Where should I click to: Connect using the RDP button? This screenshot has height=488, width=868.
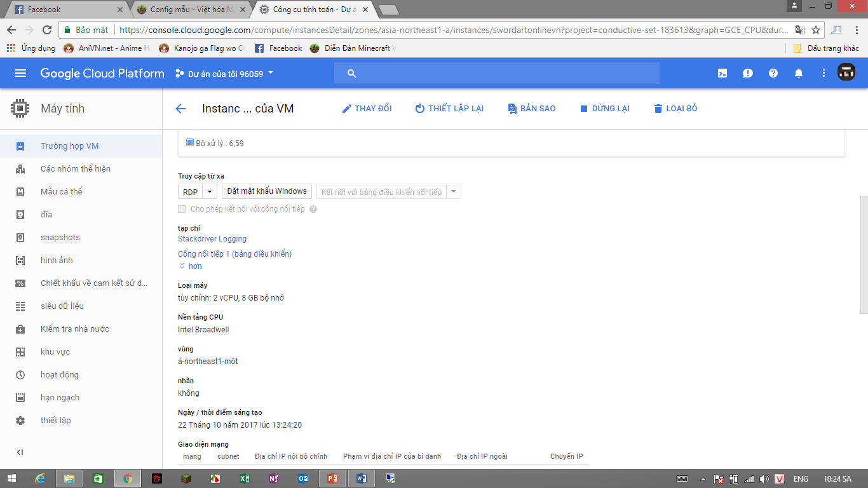tap(191, 192)
